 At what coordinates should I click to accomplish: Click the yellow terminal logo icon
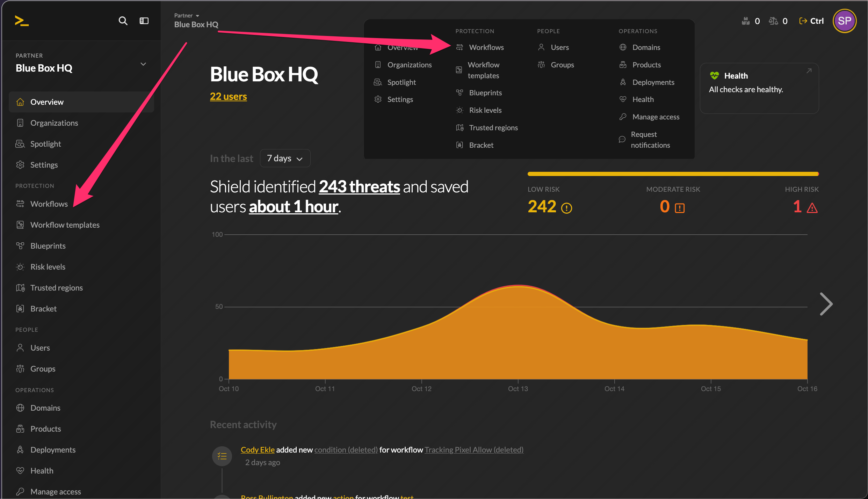coord(22,21)
